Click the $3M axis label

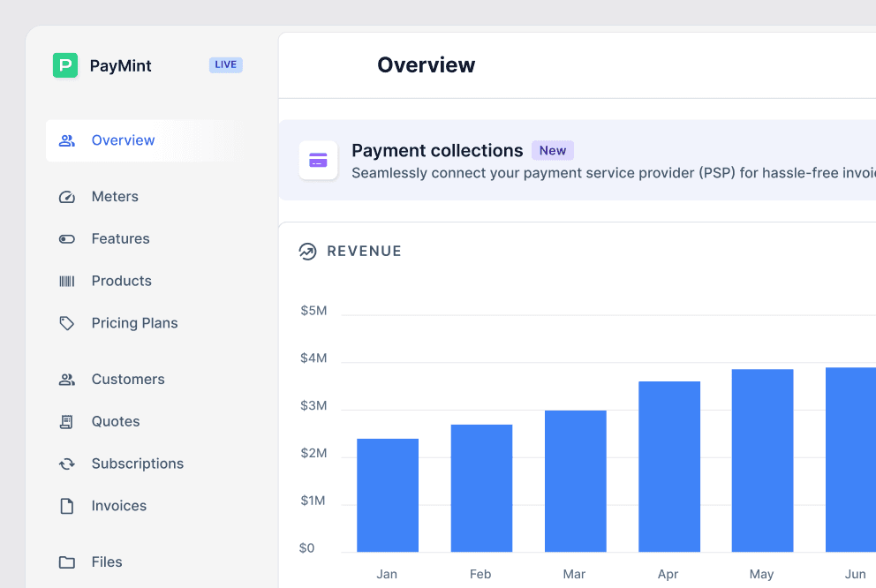click(313, 405)
